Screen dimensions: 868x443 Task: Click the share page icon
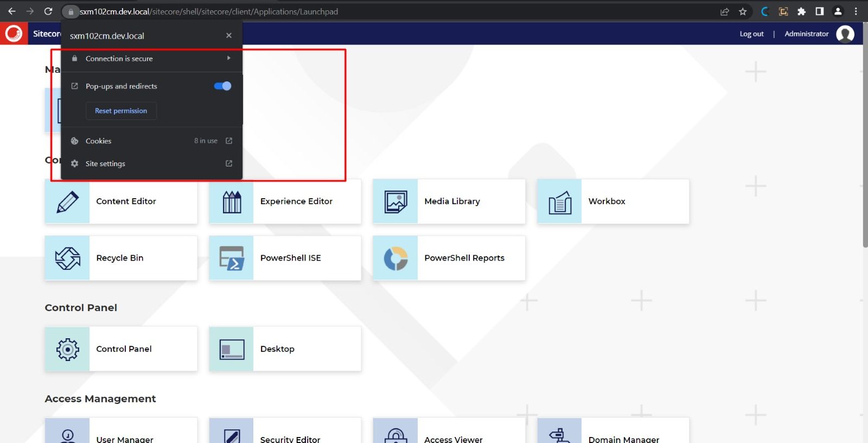click(x=724, y=11)
